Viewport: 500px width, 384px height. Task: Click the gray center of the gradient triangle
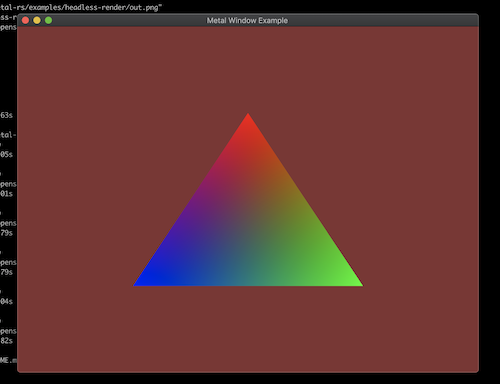point(248,213)
